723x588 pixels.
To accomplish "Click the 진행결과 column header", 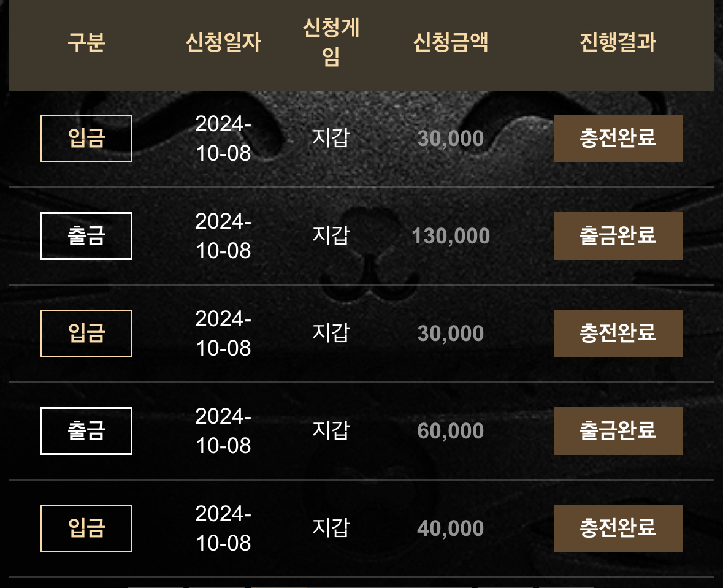I will click(618, 42).
